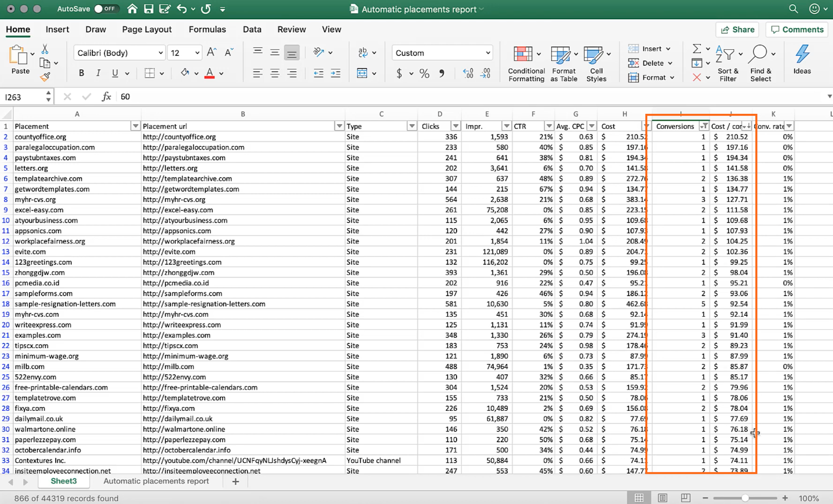This screenshot has height=504, width=833.
Task: Open Find & Select
Action: coord(761,63)
